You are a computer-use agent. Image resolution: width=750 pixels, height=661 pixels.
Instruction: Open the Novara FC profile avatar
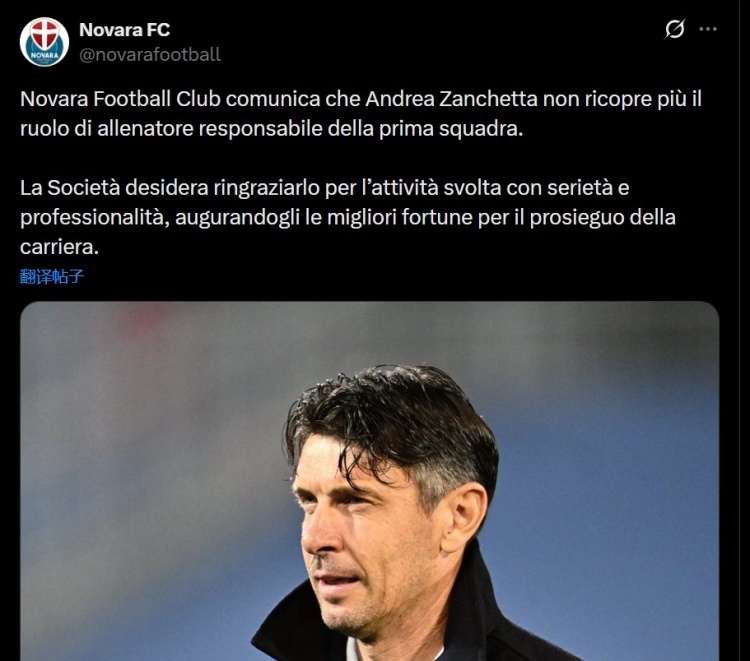tap(44, 42)
